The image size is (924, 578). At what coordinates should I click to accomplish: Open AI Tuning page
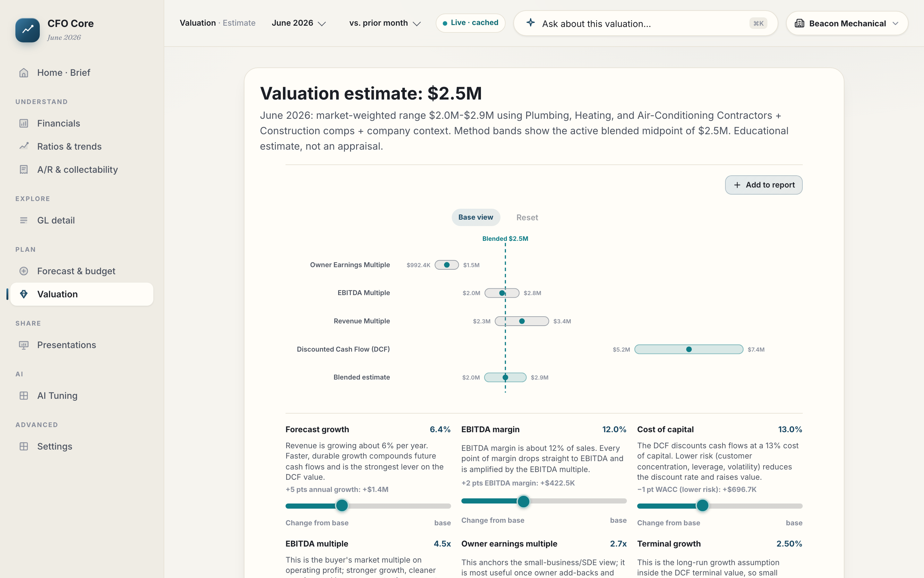(82, 396)
